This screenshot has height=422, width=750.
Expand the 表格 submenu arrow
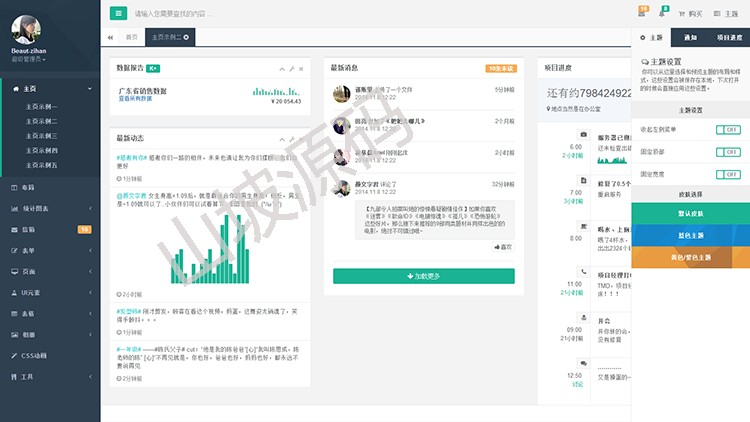pyautogui.click(x=90, y=314)
